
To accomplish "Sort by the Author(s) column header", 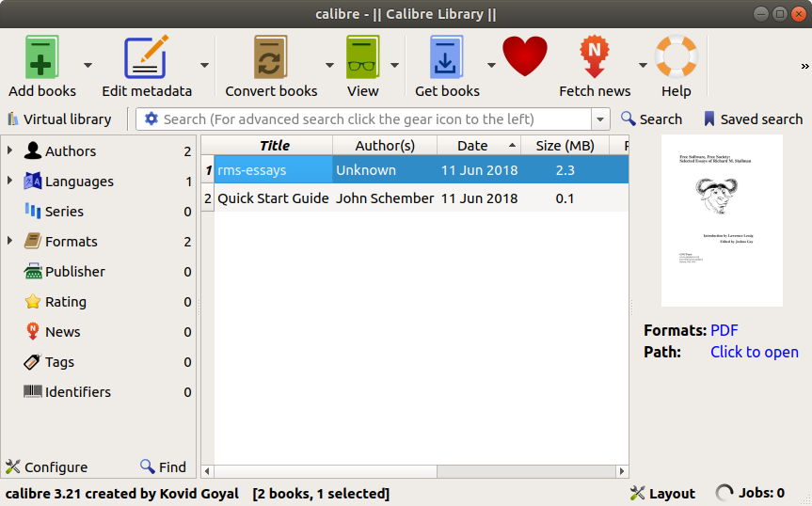I will coord(385,146).
